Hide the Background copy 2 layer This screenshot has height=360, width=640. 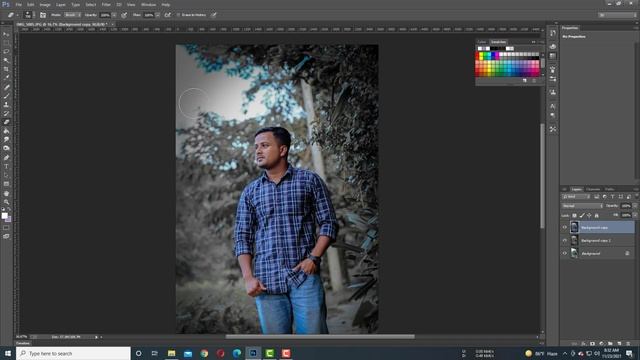[565, 240]
